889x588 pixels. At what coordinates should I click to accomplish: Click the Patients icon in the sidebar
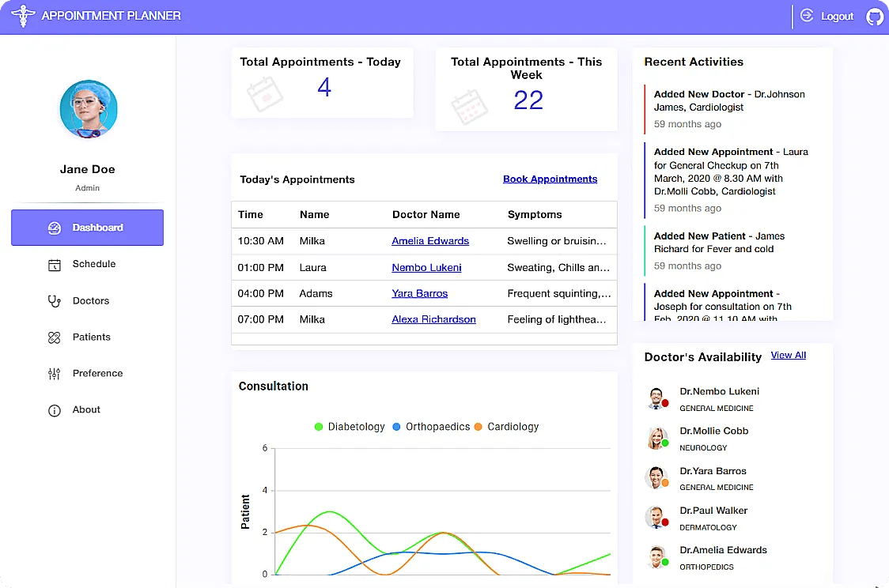point(53,337)
